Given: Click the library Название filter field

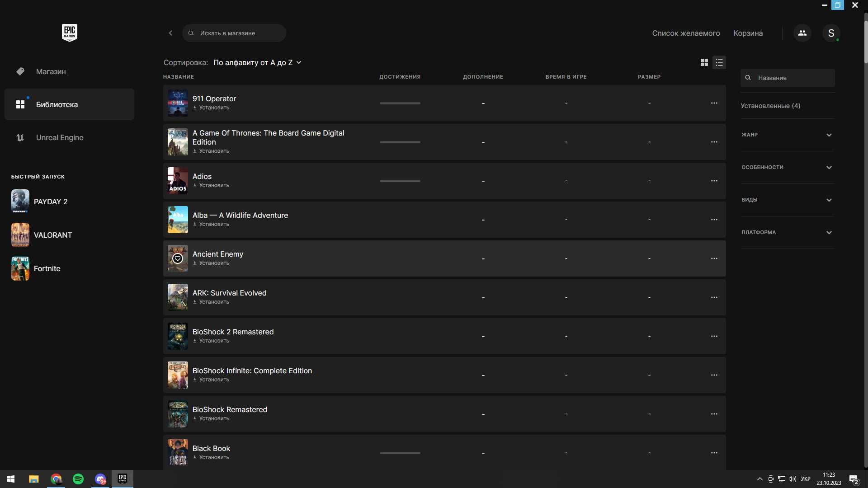Looking at the screenshot, I should click(788, 78).
